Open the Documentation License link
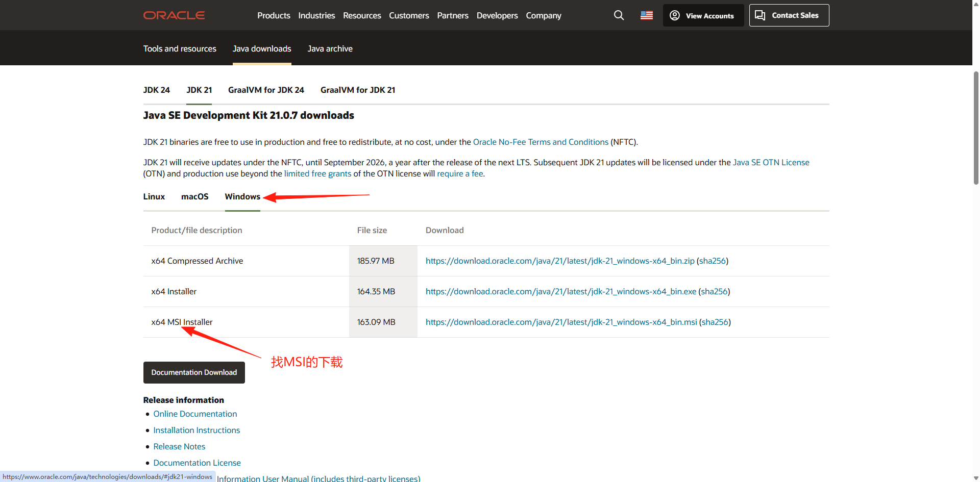The height and width of the screenshot is (482, 980). click(x=197, y=463)
